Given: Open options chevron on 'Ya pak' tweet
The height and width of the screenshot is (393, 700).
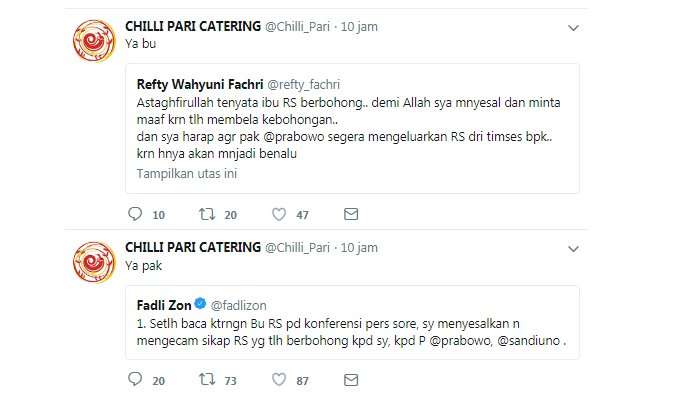Looking at the screenshot, I should 573,249.
